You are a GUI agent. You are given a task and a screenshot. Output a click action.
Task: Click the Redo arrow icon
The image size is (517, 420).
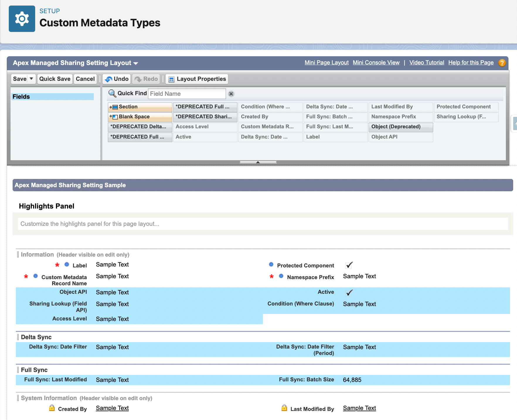pos(138,79)
